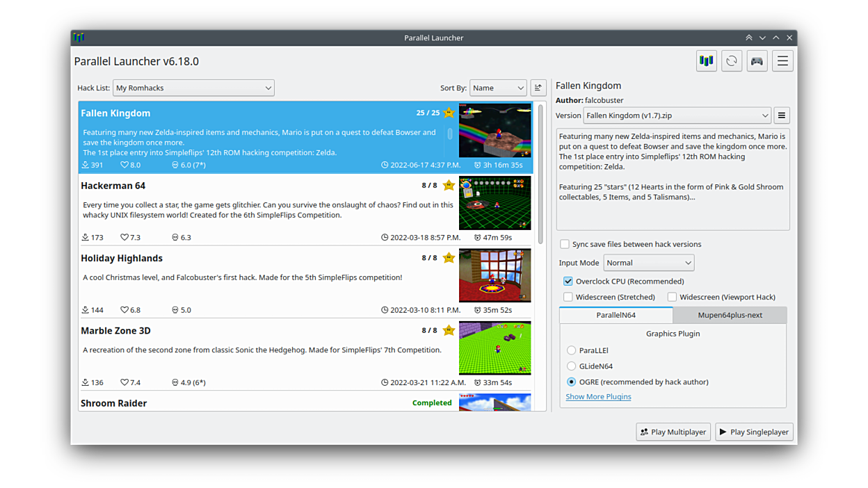Select the Marble Zone 3D title

coord(115,330)
